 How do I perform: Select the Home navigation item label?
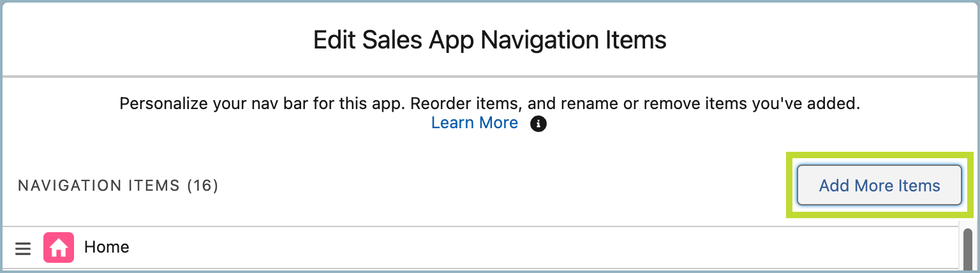(x=107, y=247)
